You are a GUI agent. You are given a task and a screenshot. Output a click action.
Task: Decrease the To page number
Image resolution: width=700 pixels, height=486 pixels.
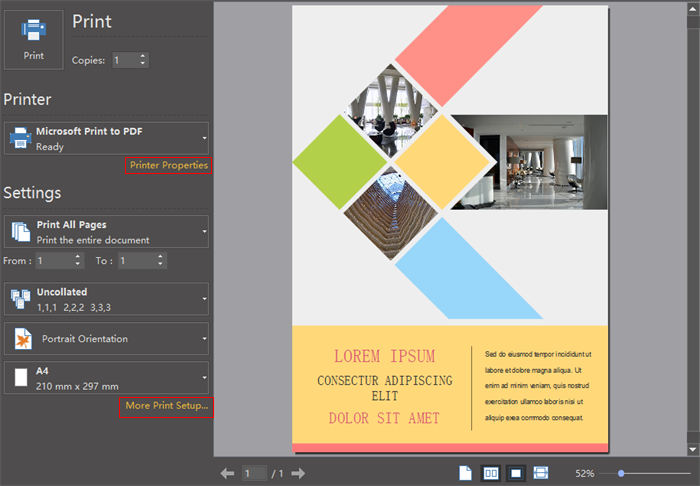160,264
